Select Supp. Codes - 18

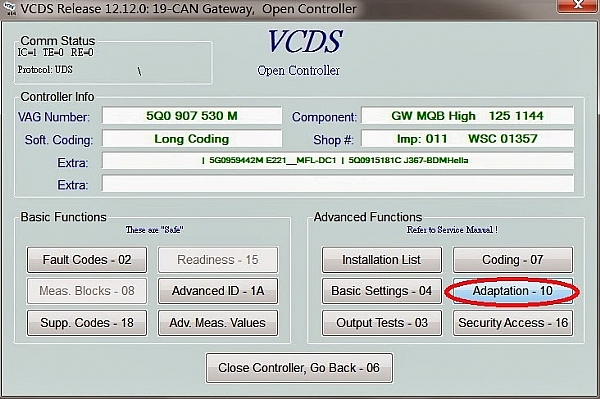coord(87,323)
